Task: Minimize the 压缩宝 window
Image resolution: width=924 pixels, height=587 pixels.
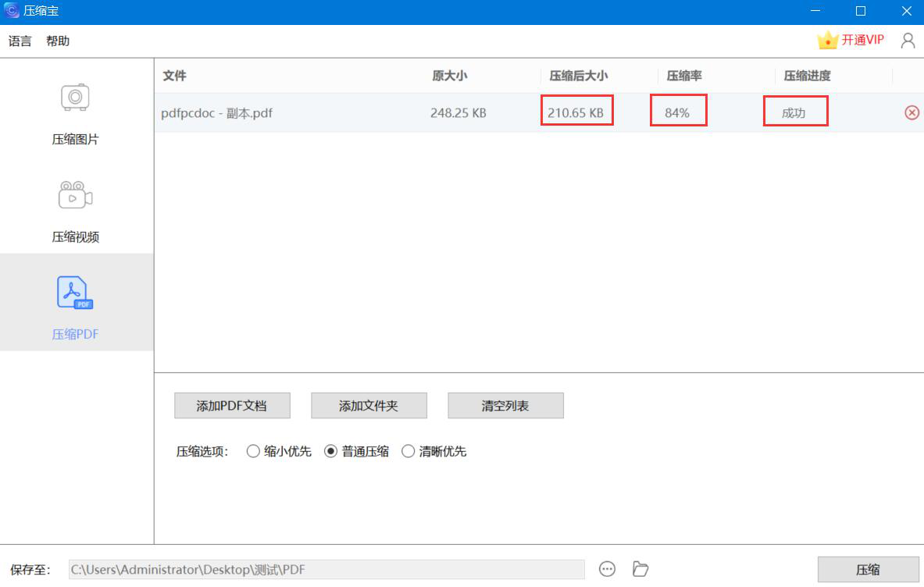Action: tap(815, 11)
